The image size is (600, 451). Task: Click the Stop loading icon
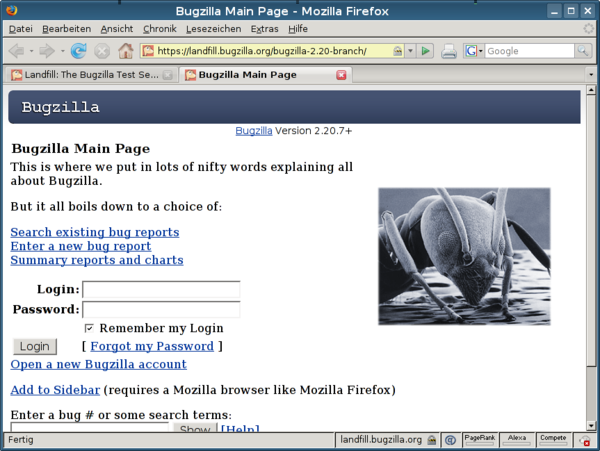pyautogui.click(x=102, y=51)
